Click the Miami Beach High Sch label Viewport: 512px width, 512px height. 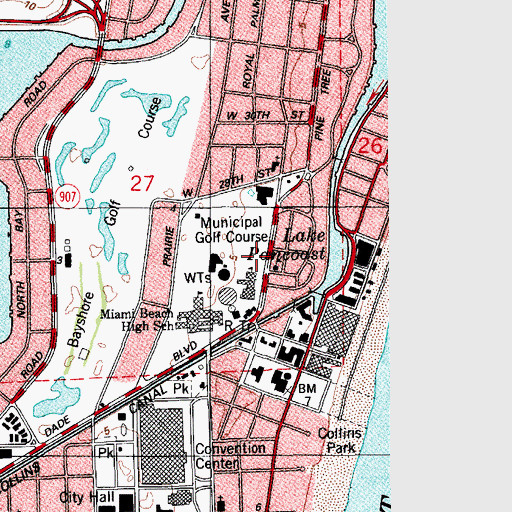(x=137, y=319)
